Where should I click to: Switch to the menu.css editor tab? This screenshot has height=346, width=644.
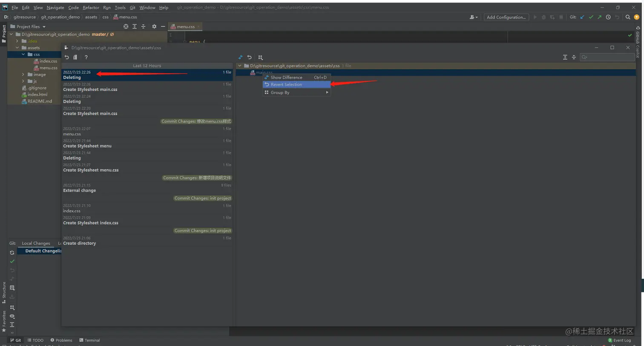[185, 26]
